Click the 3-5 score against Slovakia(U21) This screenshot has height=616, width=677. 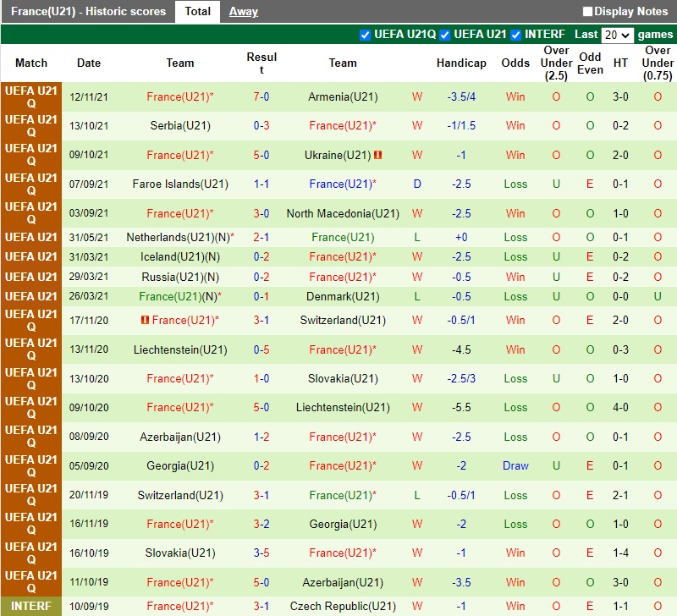[x=261, y=553]
